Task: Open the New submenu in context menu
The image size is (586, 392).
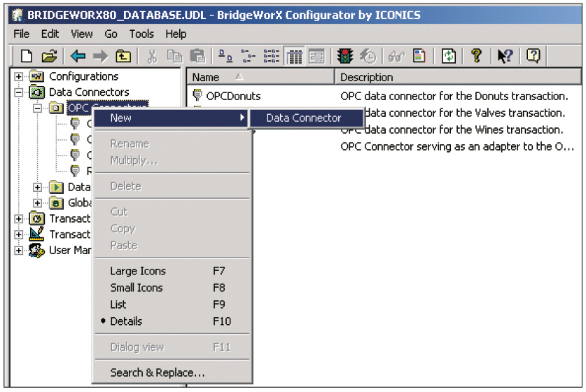Action: point(172,118)
